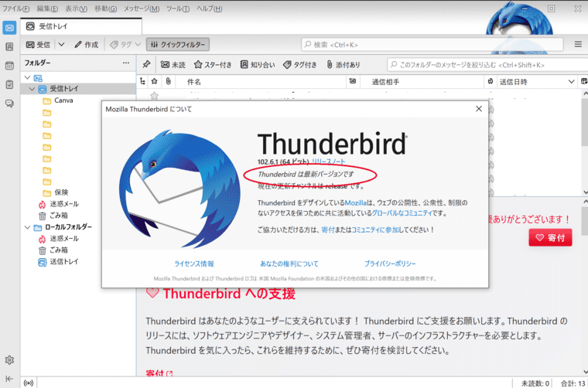This screenshot has height=388, width=588.
Task: Sort by 件名 column header
Action: pyautogui.click(x=261, y=82)
